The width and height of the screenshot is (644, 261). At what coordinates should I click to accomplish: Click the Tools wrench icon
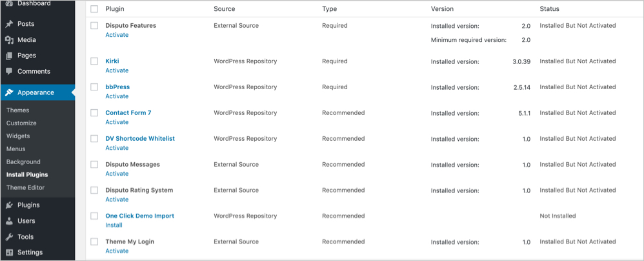tap(9, 236)
